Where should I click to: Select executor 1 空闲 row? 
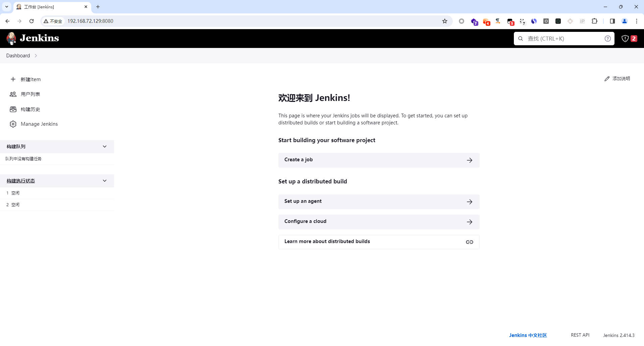click(x=57, y=193)
